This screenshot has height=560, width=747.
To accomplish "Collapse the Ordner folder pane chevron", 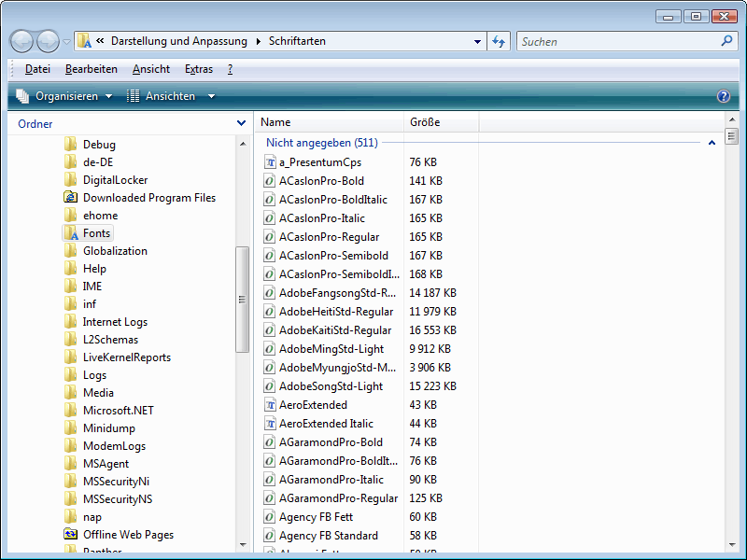I will point(241,123).
